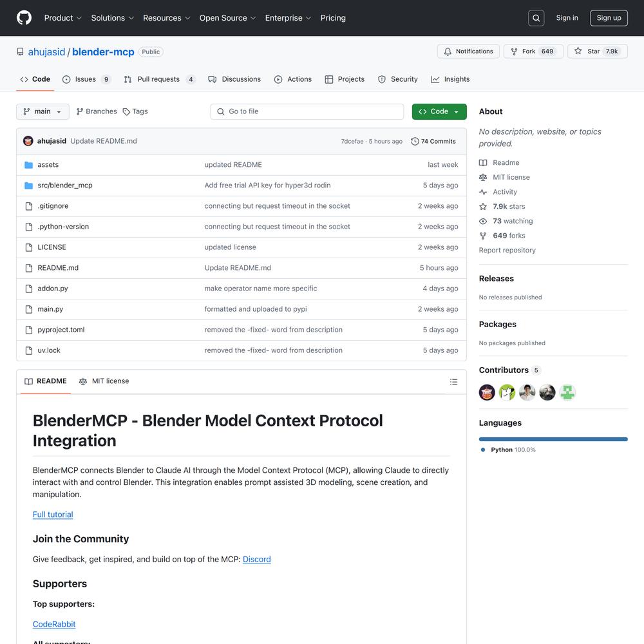Switch to the Pull requests tab
The width and height of the screenshot is (644, 644).
point(159,79)
